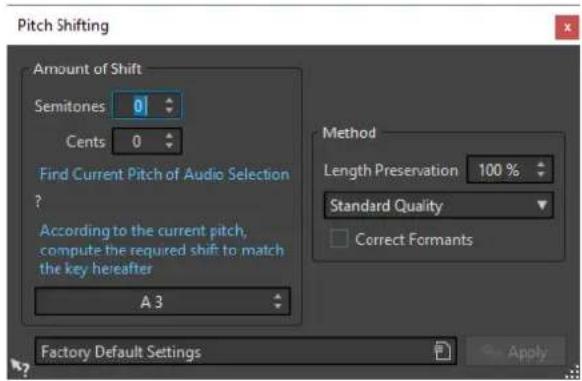Close the Pitch Shifting dialog

tap(567, 27)
